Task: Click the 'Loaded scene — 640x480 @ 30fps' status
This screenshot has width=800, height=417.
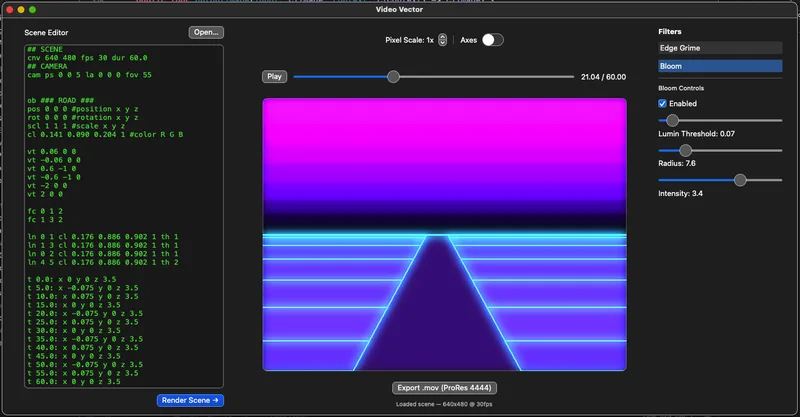Action: coord(444,404)
